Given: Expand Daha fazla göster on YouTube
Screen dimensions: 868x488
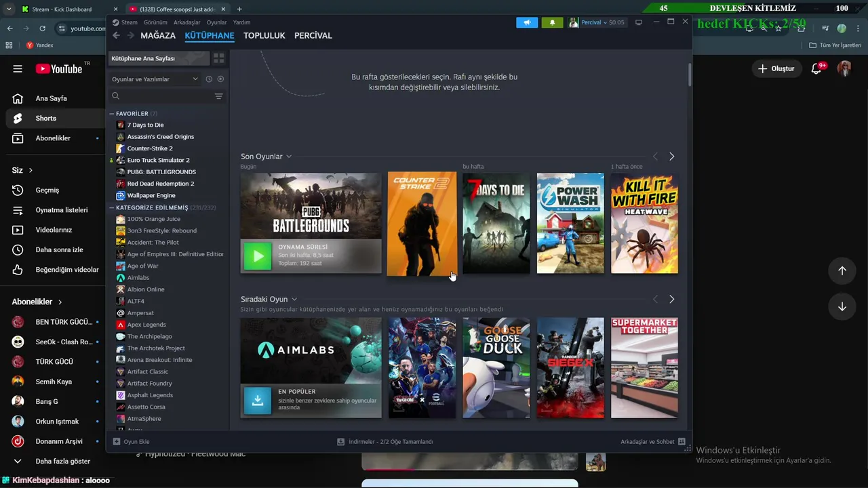Looking at the screenshot, I should click(53, 461).
